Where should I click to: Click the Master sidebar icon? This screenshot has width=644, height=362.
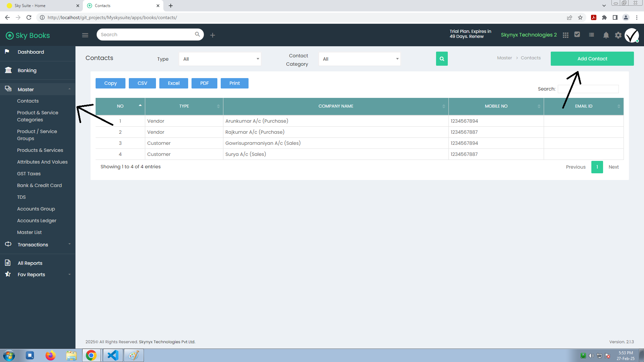8,89
